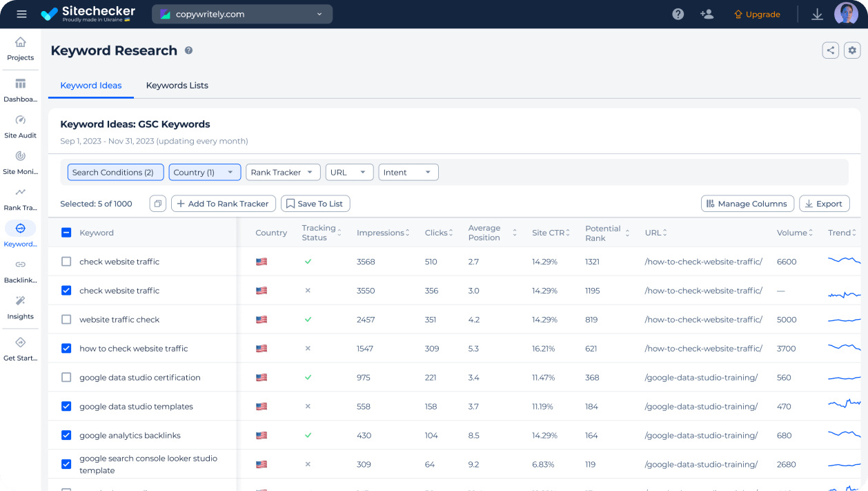Click the share icon button
868x491 pixels.
pyautogui.click(x=831, y=50)
